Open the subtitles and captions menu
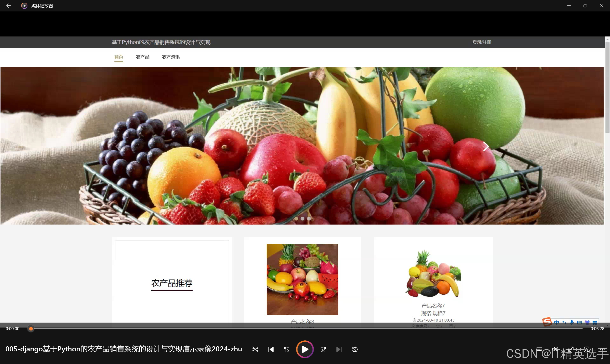610x364 pixels. coord(539,349)
